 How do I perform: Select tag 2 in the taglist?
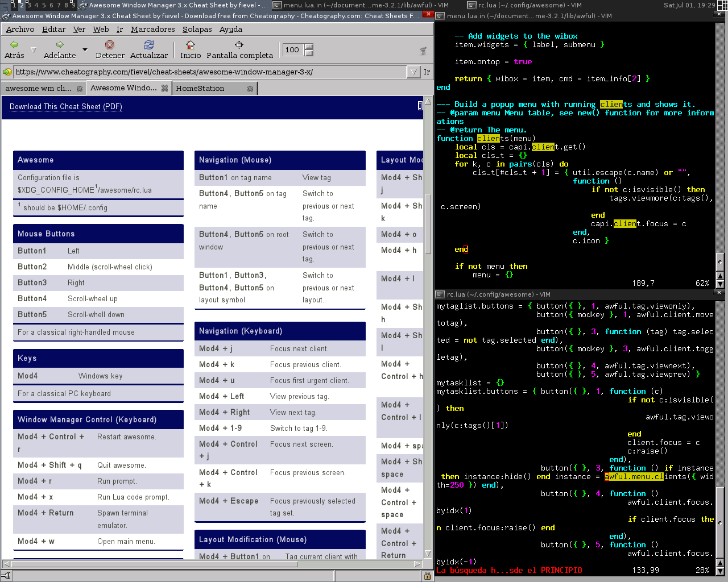[x=22, y=5]
